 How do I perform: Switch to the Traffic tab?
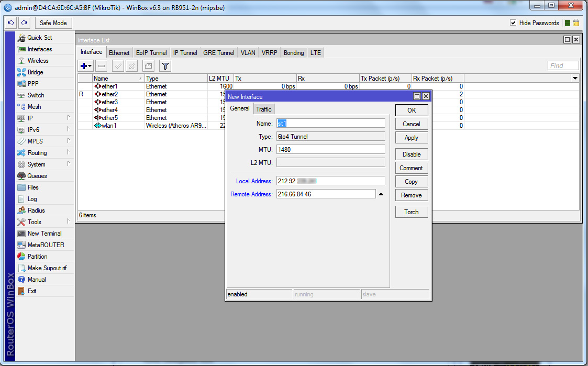pos(263,109)
